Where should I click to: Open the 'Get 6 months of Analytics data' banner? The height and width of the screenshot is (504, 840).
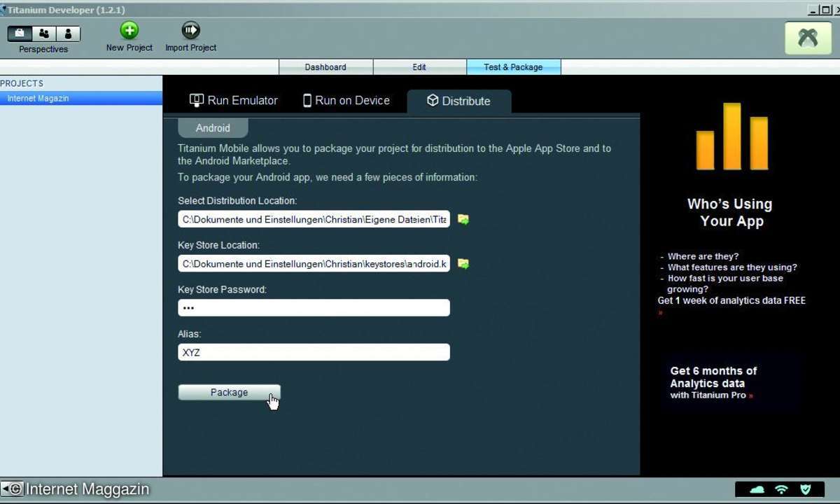click(x=730, y=382)
